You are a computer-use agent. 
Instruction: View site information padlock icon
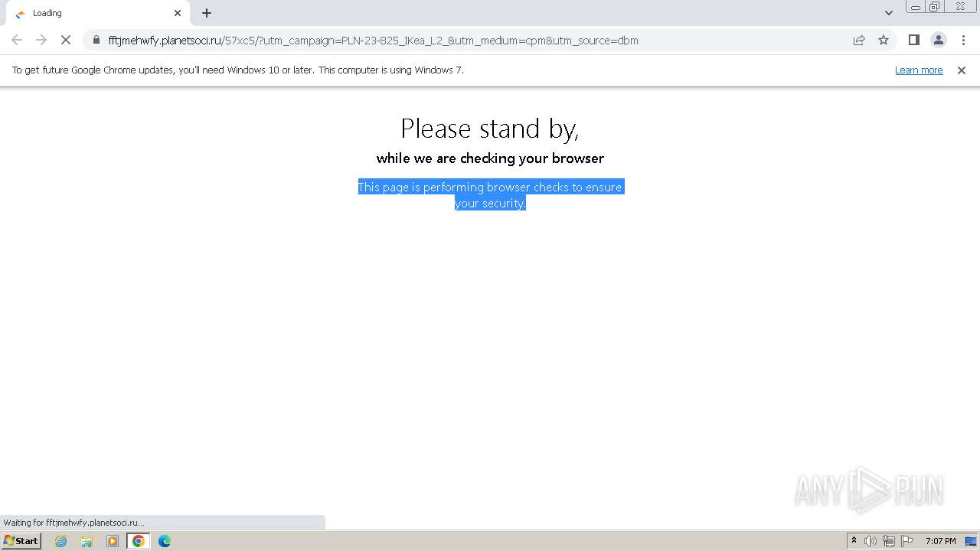(x=96, y=40)
